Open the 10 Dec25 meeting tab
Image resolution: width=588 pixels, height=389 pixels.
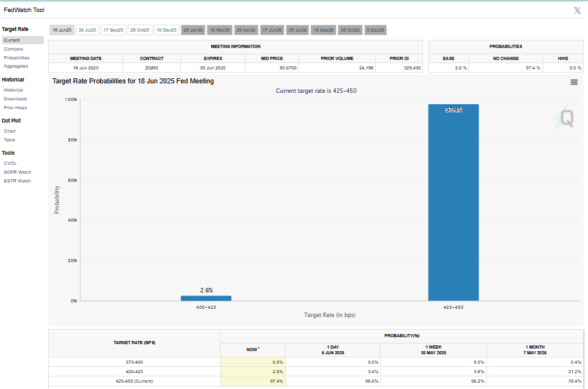(x=166, y=30)
